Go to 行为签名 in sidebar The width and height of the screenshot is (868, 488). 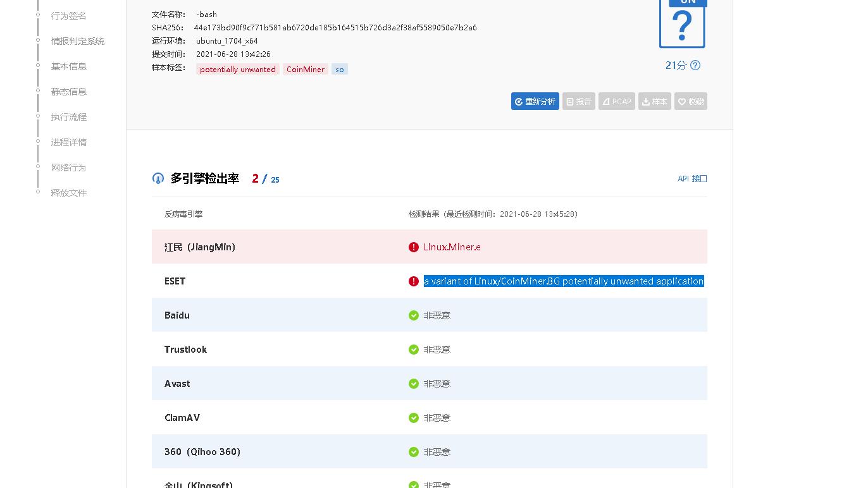coord(69,16)
